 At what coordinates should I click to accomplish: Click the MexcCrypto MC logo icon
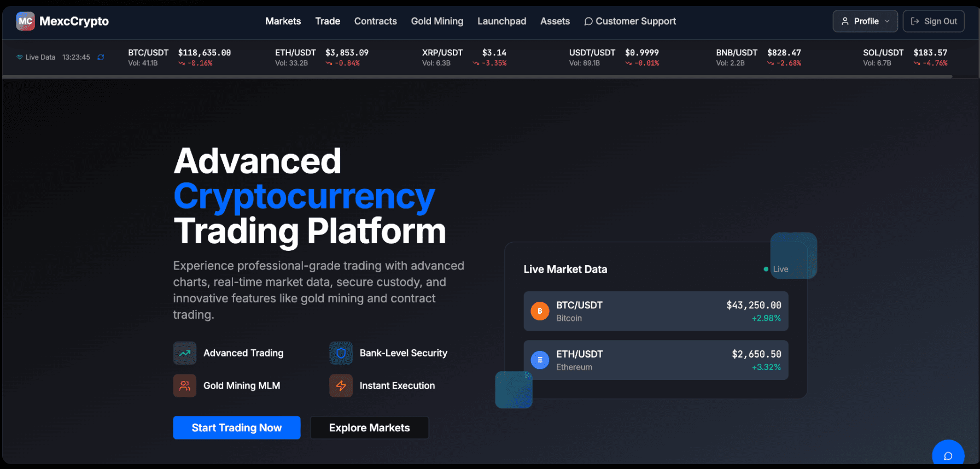tap(25, 21)
